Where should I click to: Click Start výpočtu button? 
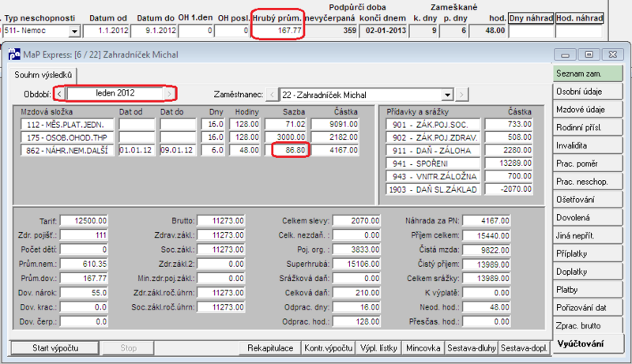coord(55,348)
